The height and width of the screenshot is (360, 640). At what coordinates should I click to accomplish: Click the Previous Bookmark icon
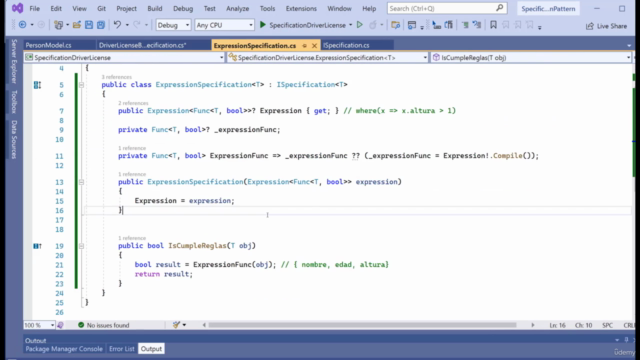point(506,25)
